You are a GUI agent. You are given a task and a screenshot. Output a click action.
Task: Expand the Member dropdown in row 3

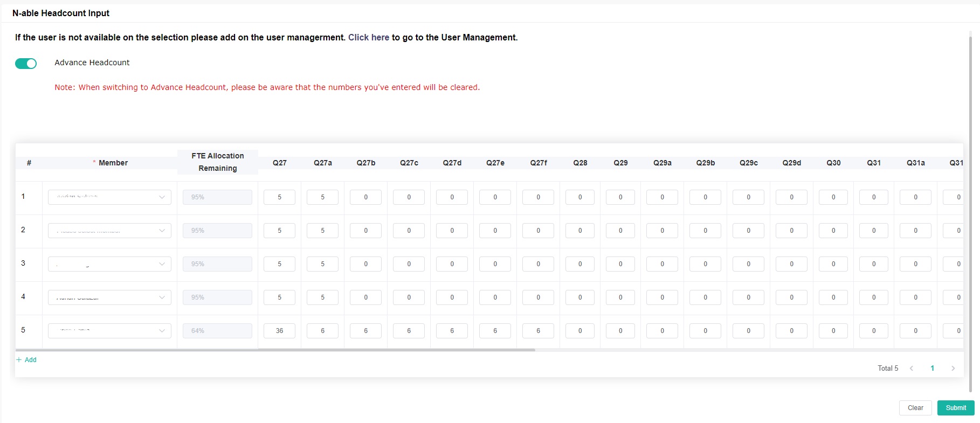(x=109, y=264)
